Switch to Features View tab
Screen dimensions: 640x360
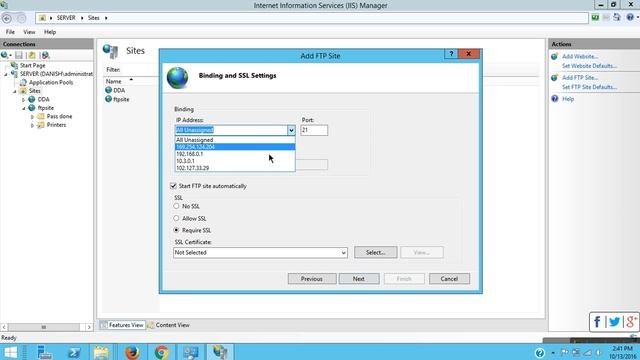(x=122, y=325)
